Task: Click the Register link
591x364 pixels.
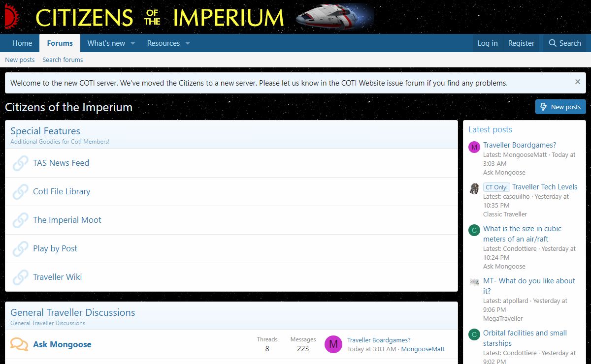Action: point(521,43)
